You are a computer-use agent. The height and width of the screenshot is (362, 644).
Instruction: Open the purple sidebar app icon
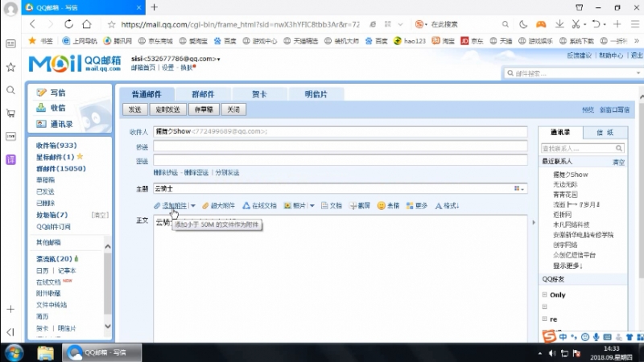[10, 159]
